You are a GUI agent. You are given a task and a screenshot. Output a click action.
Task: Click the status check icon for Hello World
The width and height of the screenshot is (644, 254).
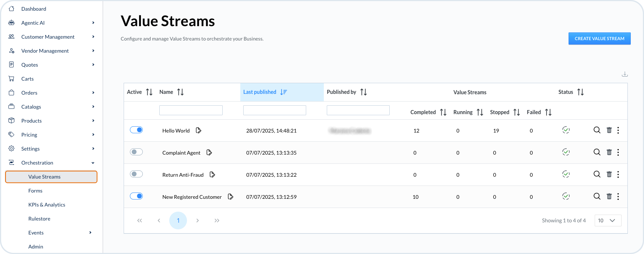566,130
